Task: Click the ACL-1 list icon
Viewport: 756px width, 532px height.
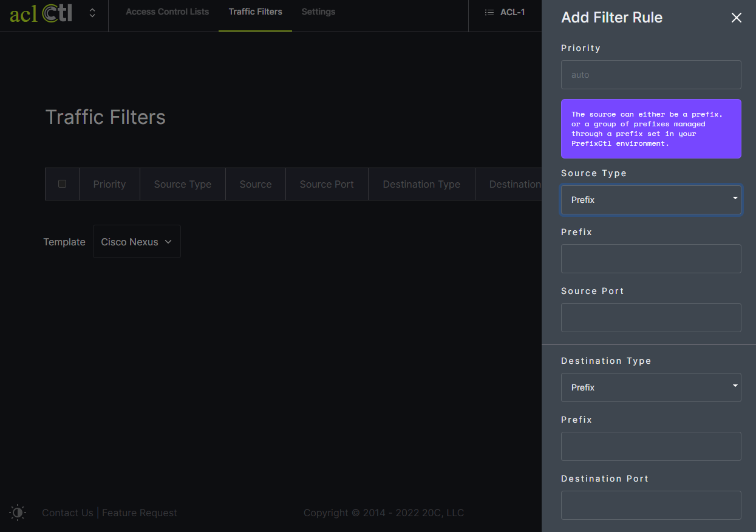Action: coord(489,12)
